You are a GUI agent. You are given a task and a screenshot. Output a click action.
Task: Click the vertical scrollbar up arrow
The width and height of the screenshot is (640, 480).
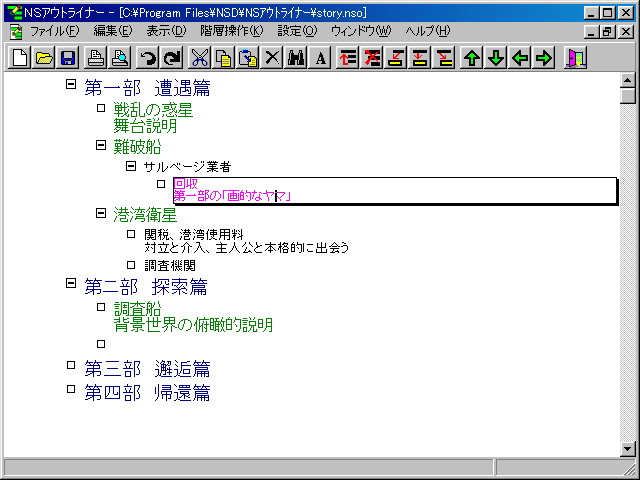627,80
